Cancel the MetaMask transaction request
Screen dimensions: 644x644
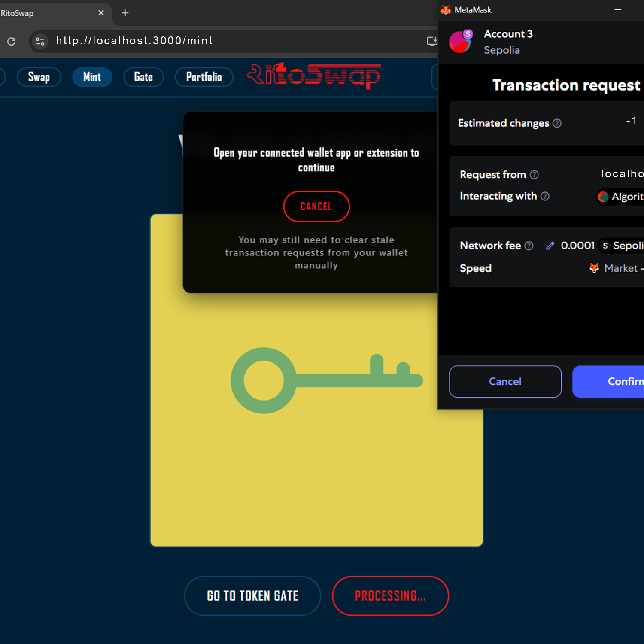click(505, 382)
